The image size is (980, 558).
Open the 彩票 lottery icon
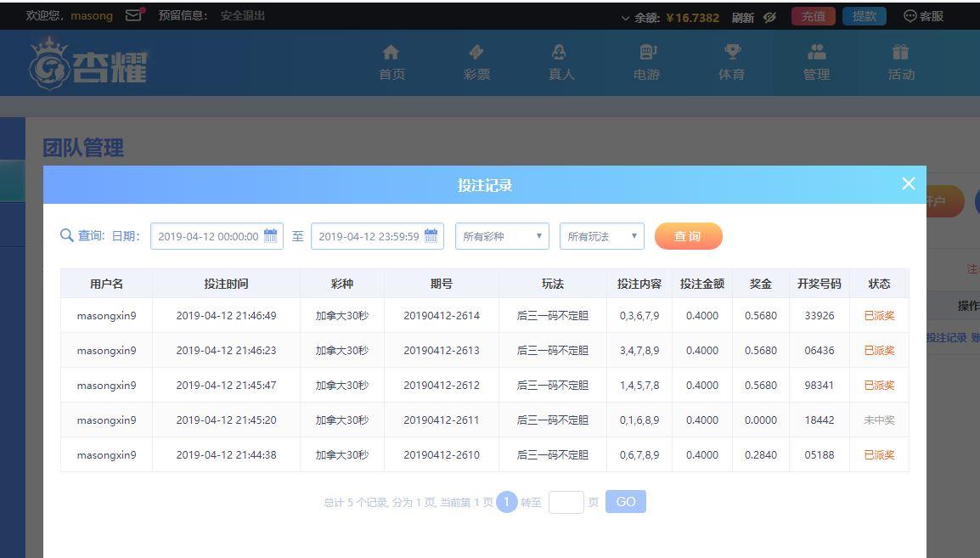point(476,53)
